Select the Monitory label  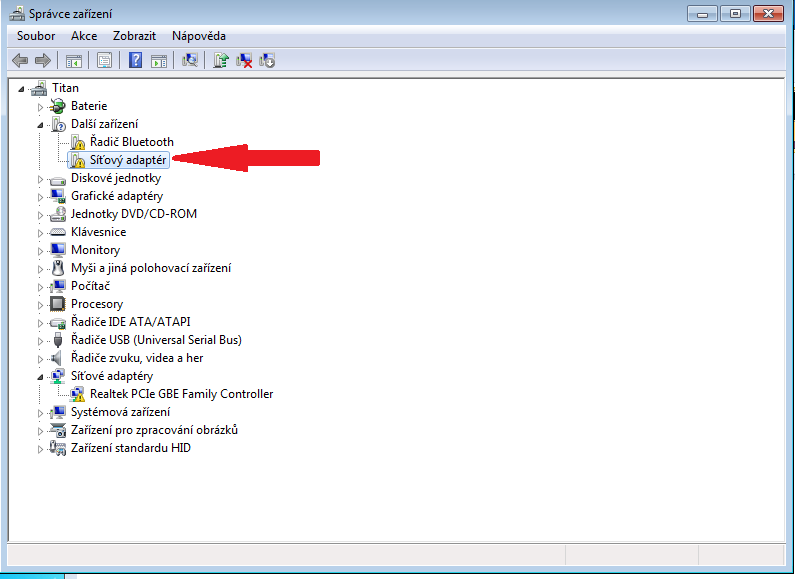point(95,250)
